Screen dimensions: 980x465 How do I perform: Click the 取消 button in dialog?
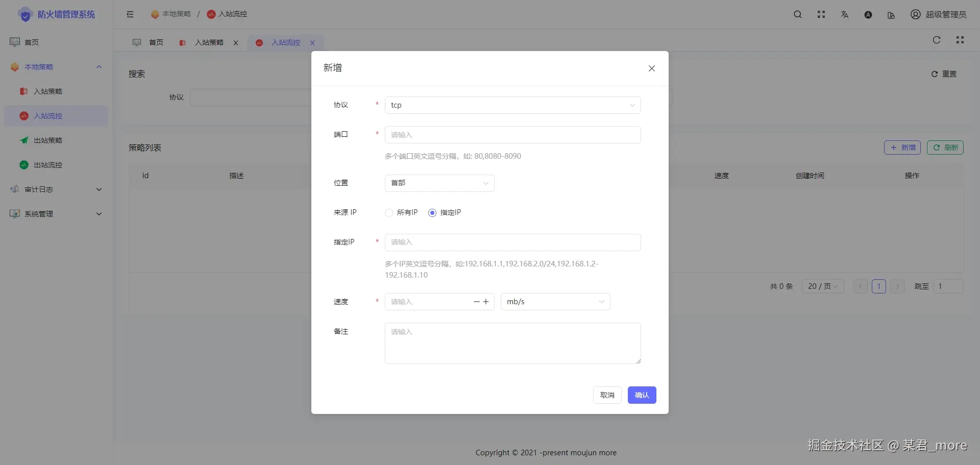click(x=607, y=395)
